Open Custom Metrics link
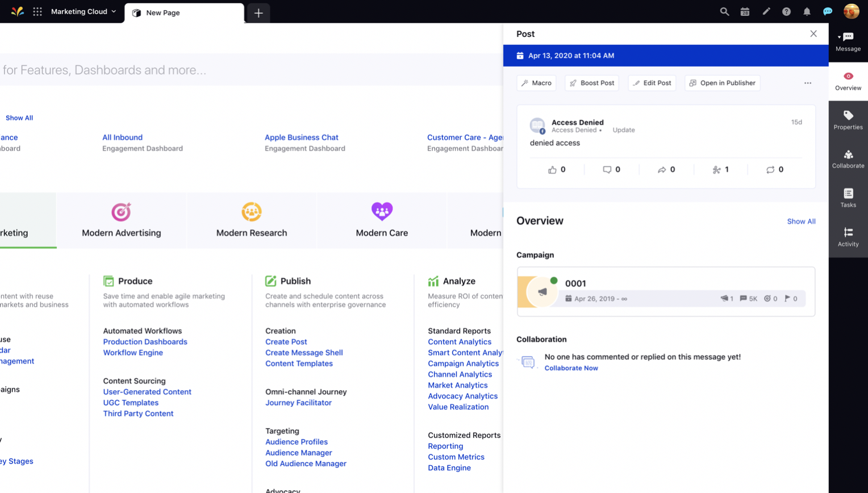868x493 pixels. click(x=456, y=457)
